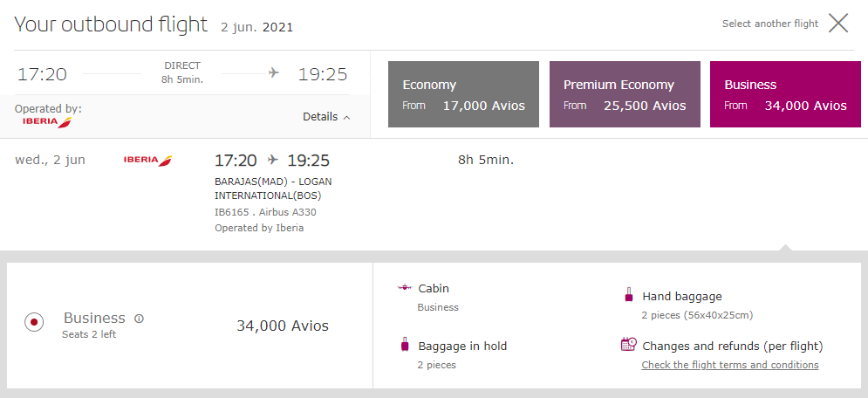Select the Business fare radio button
Image resolution: width=868 pixels, height=398 pixels.
pyautogui.click(x=34, y=321)
